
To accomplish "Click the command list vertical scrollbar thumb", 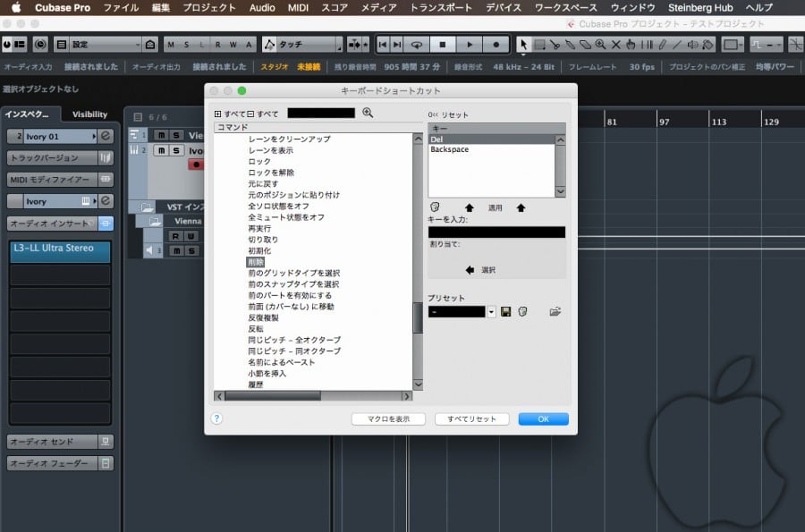I will 418,317.
